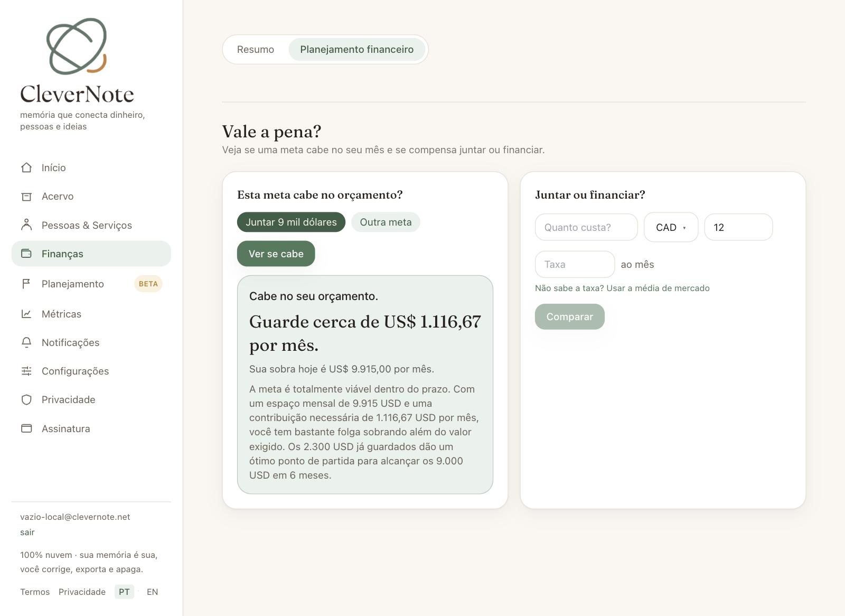845x616 pixels.
Task: Click the Pessoas & Serviços person icon
Action: click(x=26, y=225)
